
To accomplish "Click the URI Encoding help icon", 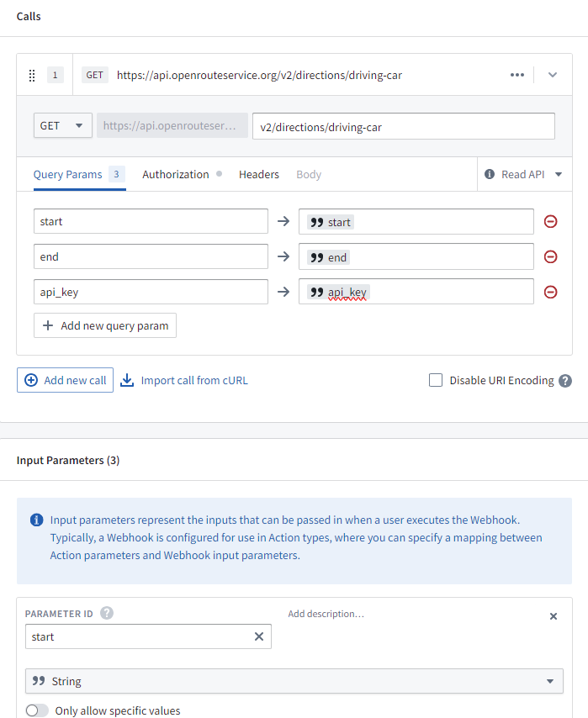I will coord(565,380).
